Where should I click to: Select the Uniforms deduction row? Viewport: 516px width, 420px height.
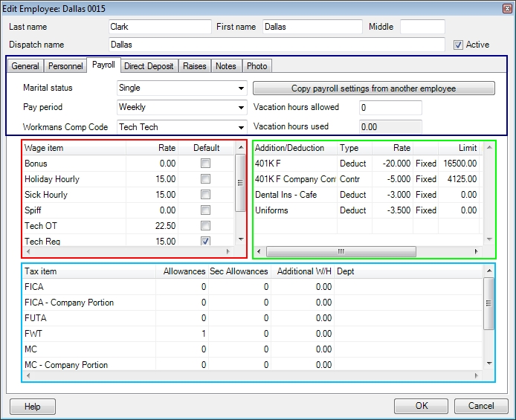pos(367,210)
